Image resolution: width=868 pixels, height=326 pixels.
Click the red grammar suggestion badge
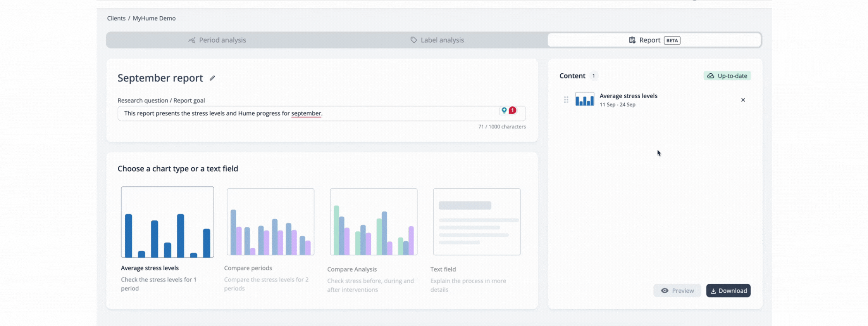(x=512, y=110)
